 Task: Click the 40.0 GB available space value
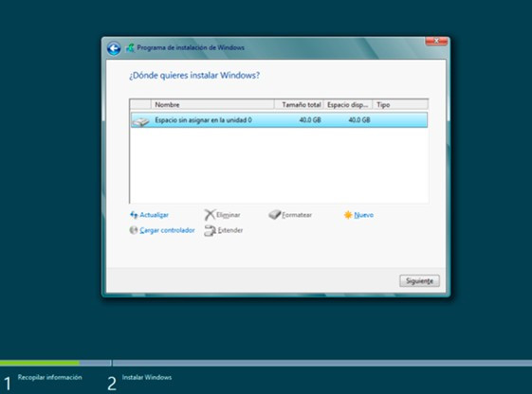tap(359, 120)
